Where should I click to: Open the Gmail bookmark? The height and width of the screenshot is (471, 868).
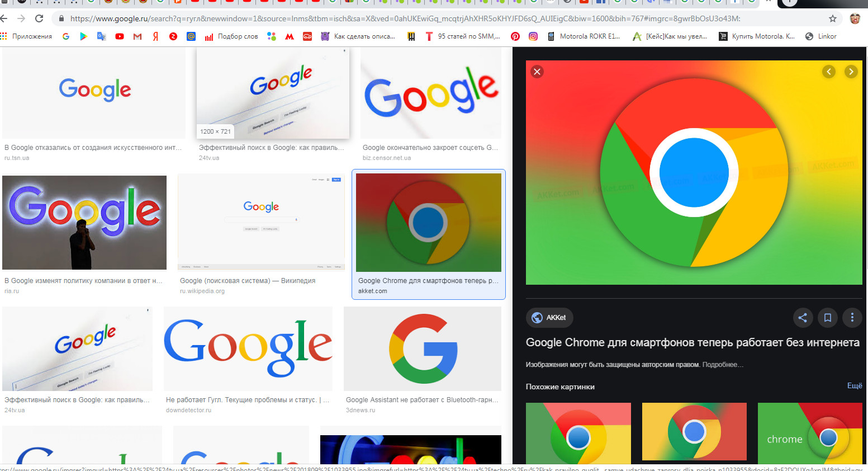coord(137,36)
